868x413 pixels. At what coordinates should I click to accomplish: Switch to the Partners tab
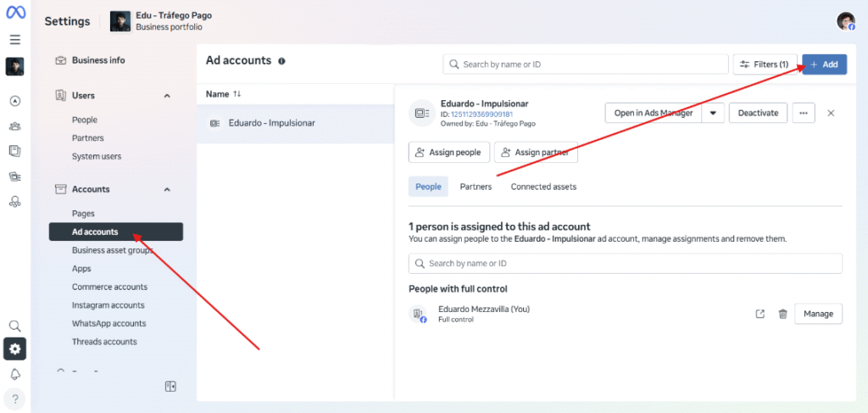click(x=476, y=187)
